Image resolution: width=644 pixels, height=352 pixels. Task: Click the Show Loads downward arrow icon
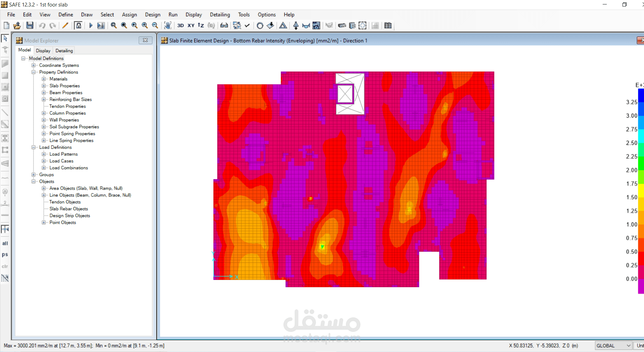tap(270, 26)
